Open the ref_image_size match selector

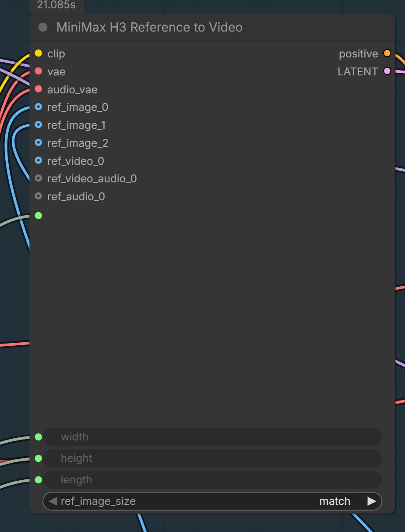[212, 501]
